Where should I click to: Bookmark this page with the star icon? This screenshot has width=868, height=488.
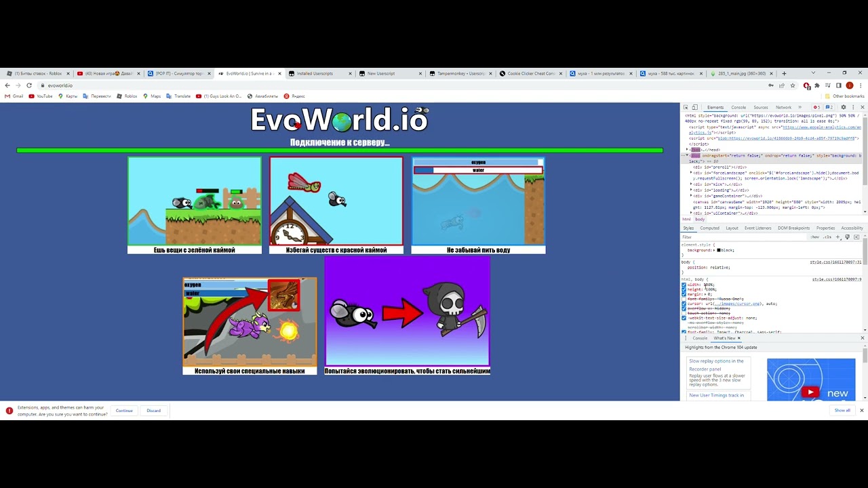(x=792, y=85)
